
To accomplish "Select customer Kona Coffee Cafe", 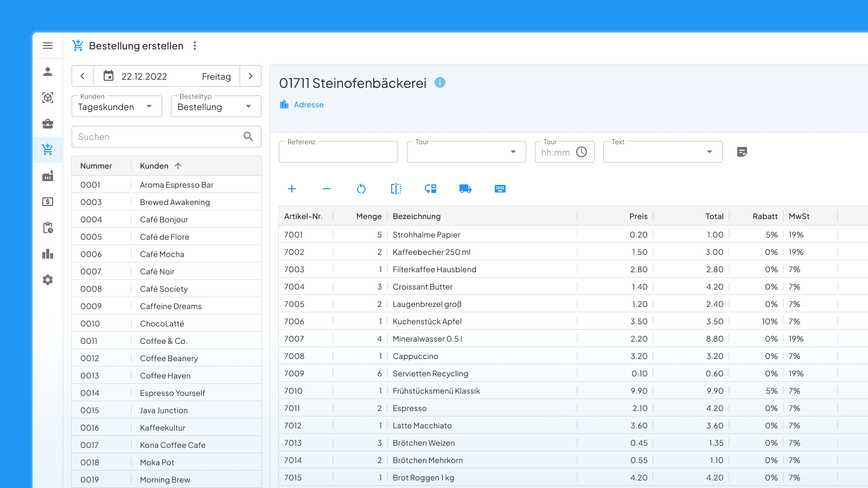I will click(167, 445).
